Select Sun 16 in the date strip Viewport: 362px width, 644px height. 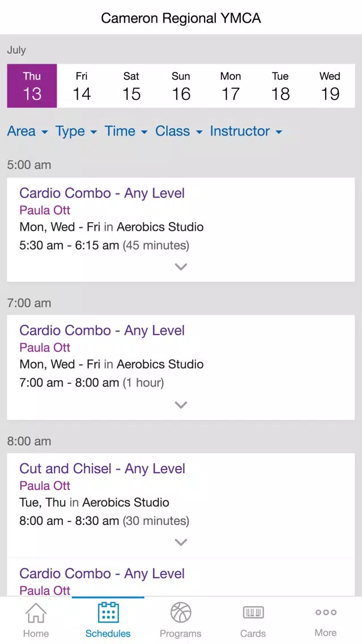pos(181,86)
